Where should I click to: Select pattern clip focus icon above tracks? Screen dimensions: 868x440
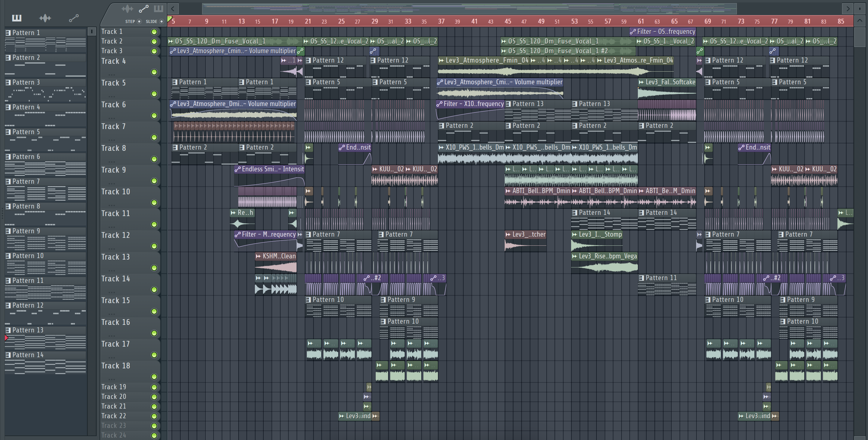[158, 8]
